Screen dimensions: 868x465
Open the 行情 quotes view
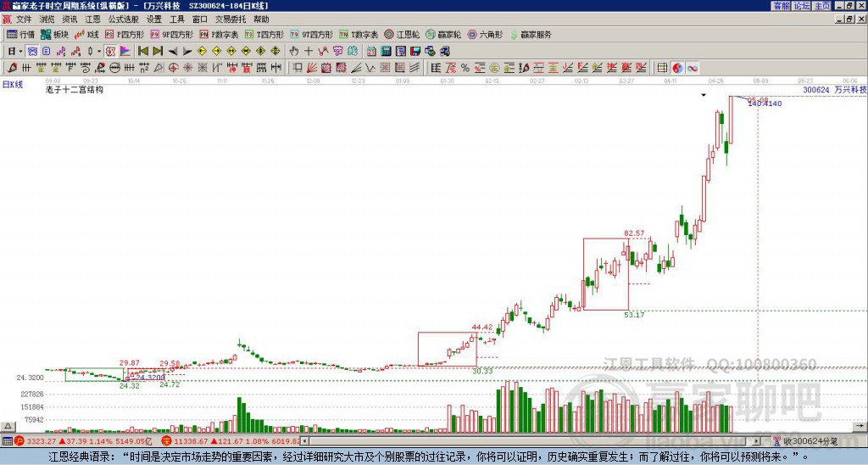[21, 34]
